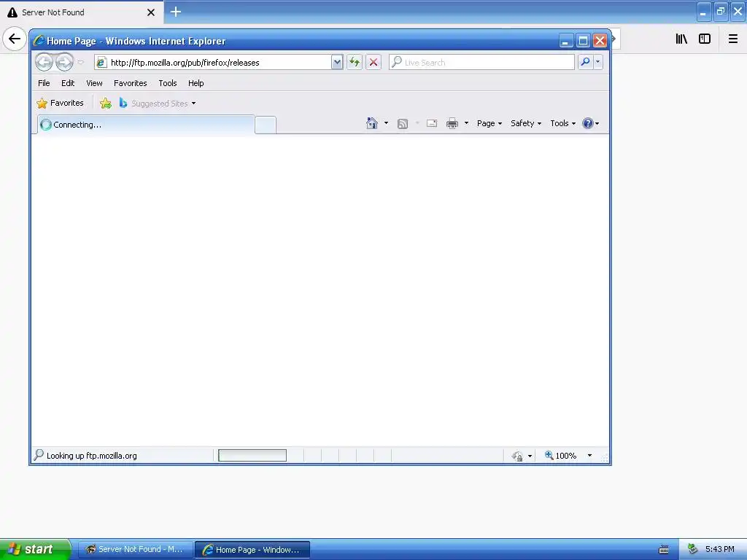747x560 pixels.
Task: Toggle Firefox sidebar view icon
Action: (x=705, y=39)
